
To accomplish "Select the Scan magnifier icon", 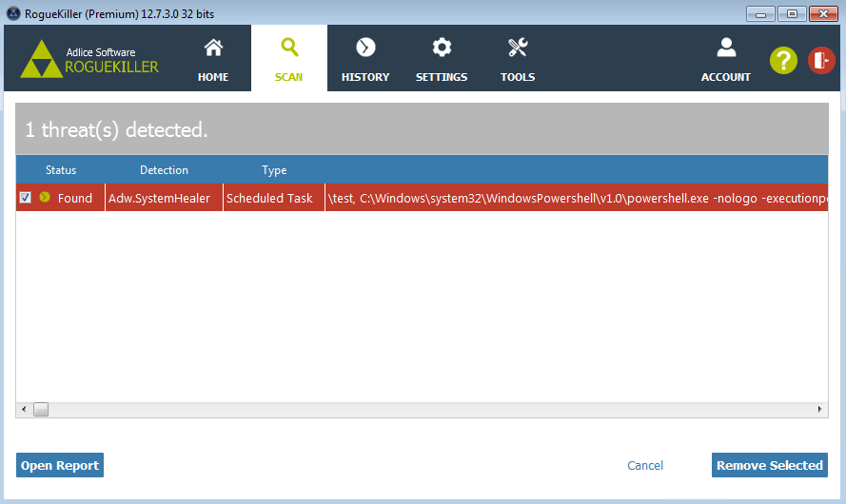I will click(289, 48).
